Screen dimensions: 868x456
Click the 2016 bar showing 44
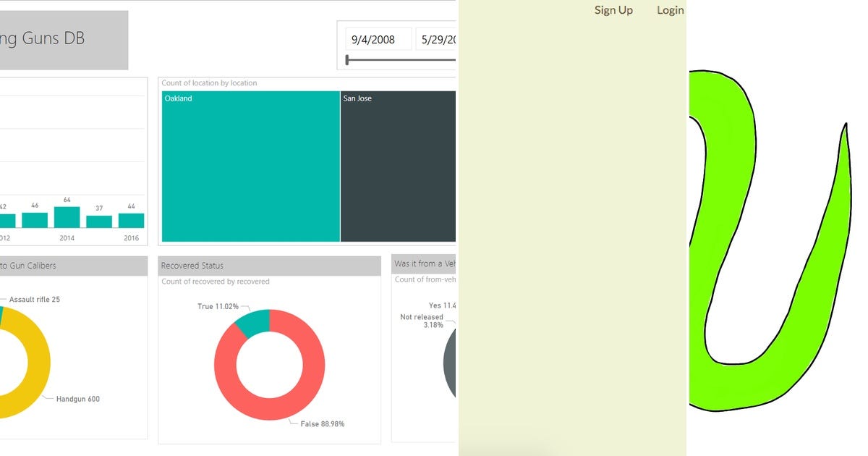coord(132,220)
